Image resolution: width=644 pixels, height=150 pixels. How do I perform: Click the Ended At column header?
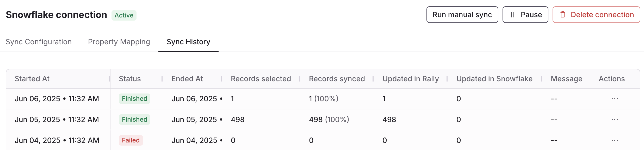coord(187,79)
